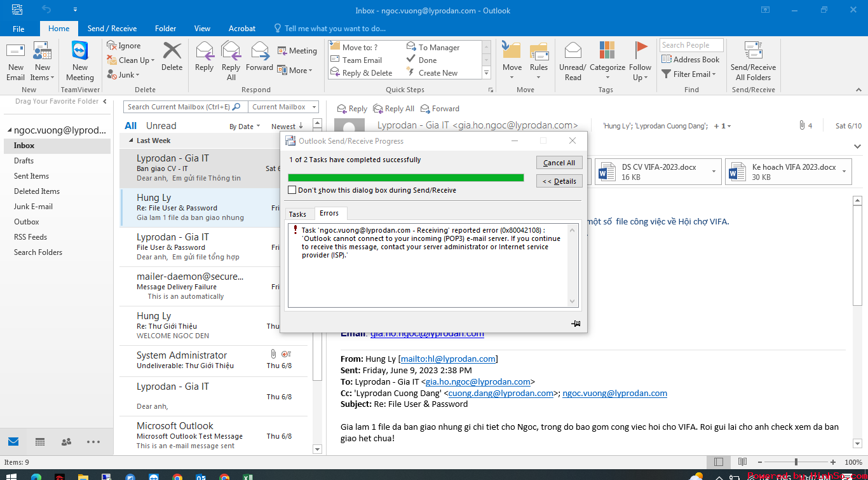868x480 pixels.
Task: Open the Follow Up flag menu
Action: pos(641,61)
